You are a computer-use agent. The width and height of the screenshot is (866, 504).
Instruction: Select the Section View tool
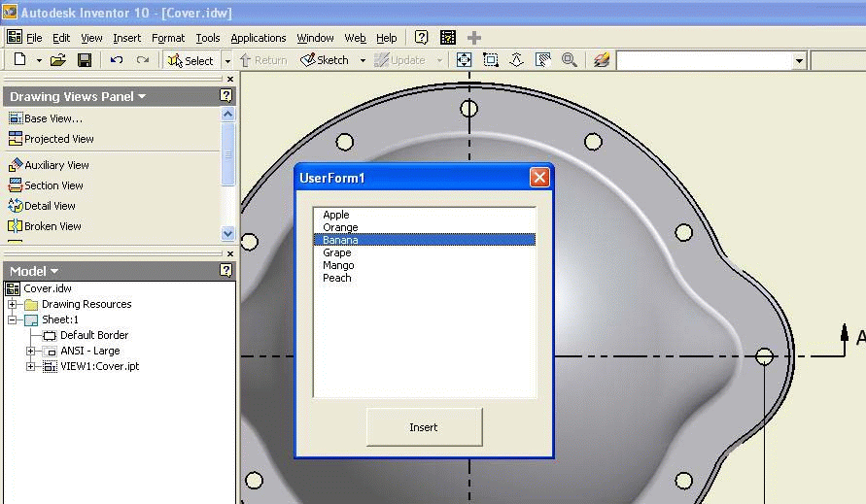point(46,185)
